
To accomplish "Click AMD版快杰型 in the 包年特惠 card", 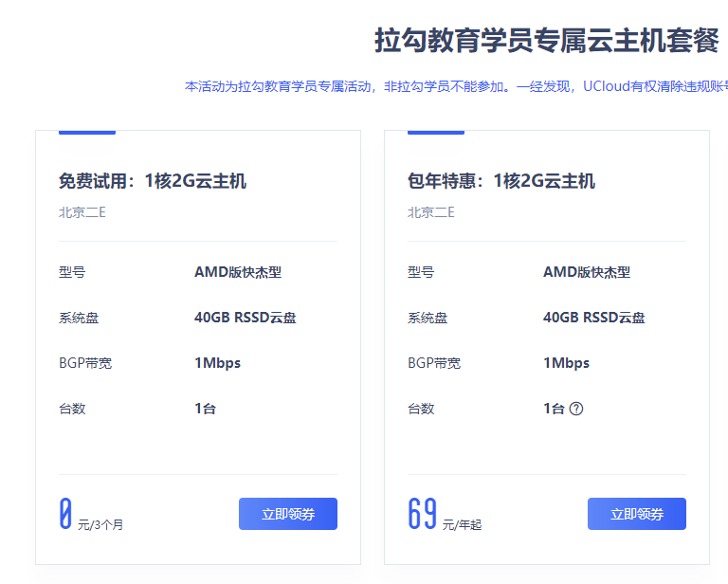I will (587, 272).
